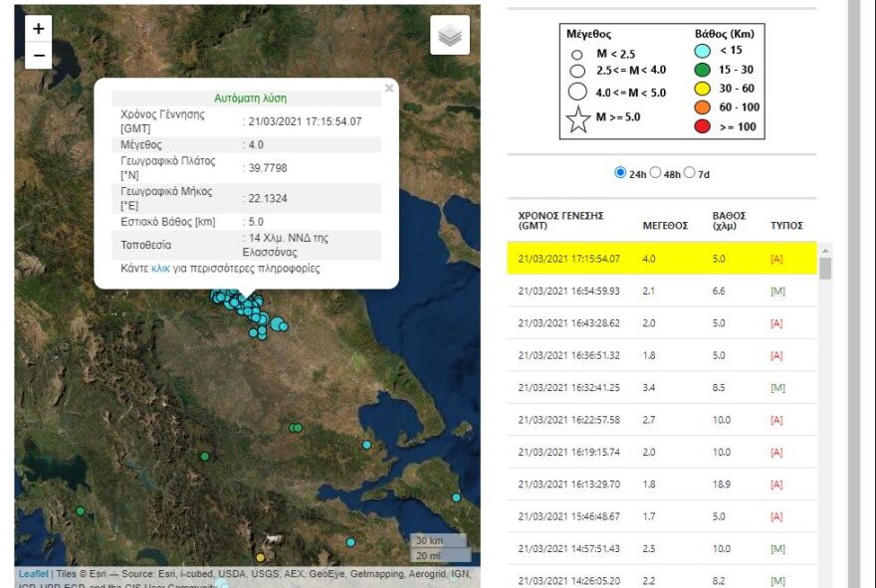
Task: Switch to the 7d earthquake list
Action: 690,171
